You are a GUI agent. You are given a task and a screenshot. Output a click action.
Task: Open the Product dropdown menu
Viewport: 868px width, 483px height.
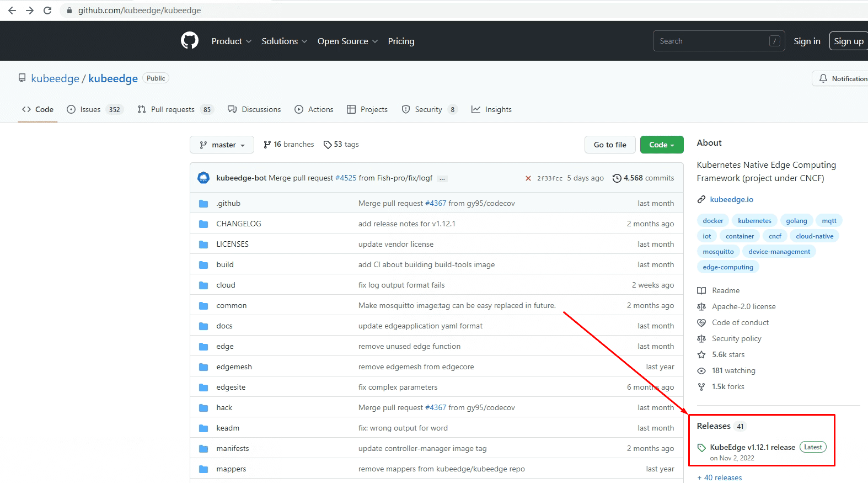[x=232, y=41]
